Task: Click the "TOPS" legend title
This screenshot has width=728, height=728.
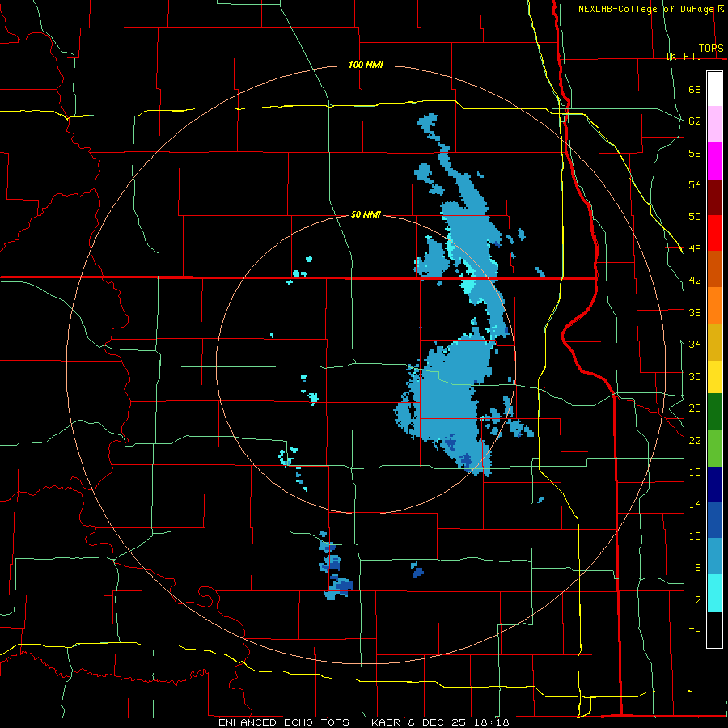Action: (x=711, y=49)
